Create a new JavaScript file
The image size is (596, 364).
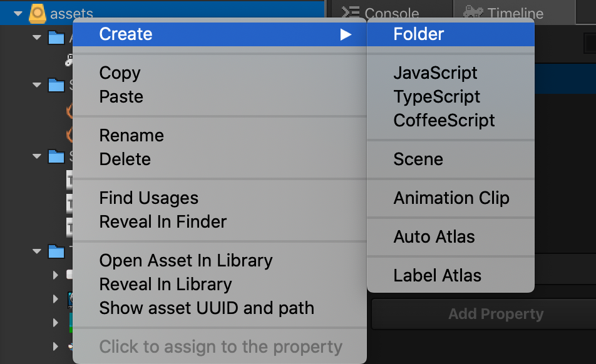pyautogui.click(x=451, y=73)
